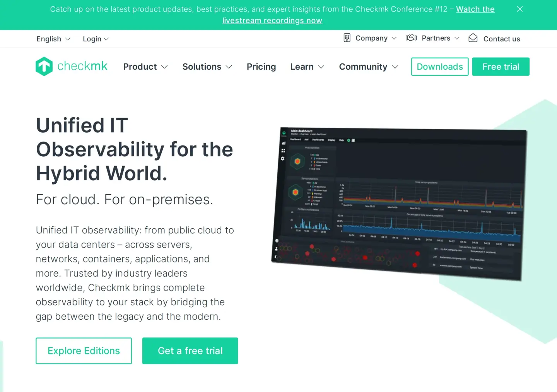Click the Contact us link text
Viewport: 557px width, 392px height.
502,39
